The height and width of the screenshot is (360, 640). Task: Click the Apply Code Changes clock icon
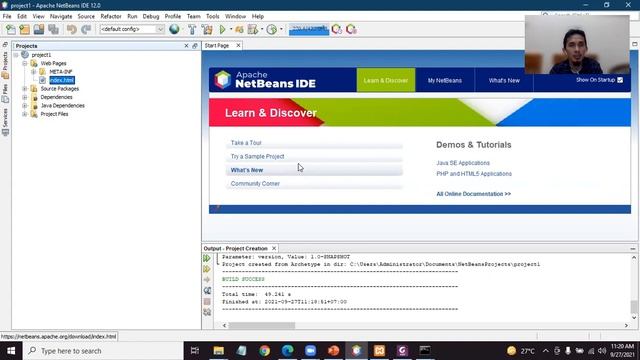coord(271,29)
